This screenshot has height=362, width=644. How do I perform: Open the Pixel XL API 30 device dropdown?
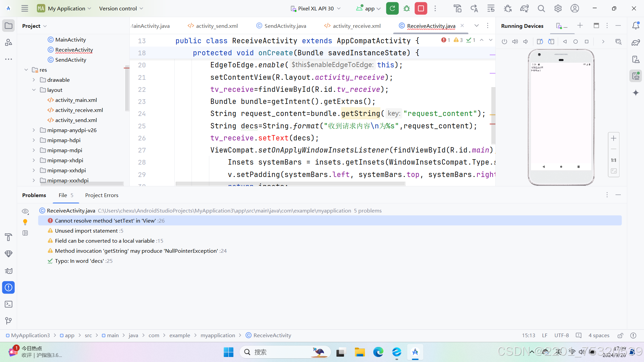[x=315, y=8]
